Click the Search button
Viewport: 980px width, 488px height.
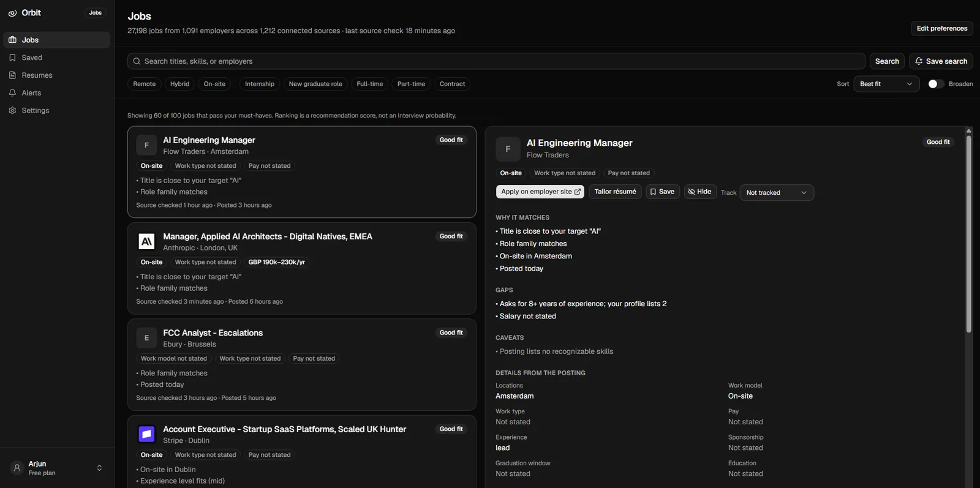[x=887, y=61]
